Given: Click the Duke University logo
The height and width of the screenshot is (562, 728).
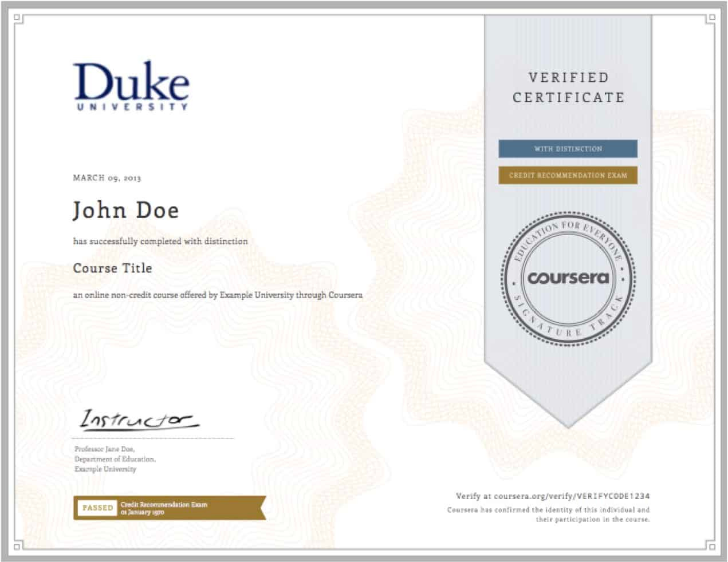Looking at the screenshot, I should point(131,86).
